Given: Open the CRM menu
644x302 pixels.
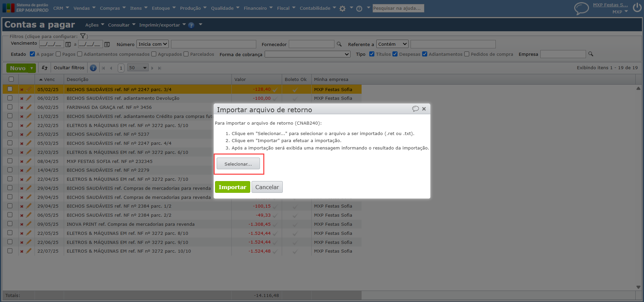Looking at the screenshot, I should (61, 8).
